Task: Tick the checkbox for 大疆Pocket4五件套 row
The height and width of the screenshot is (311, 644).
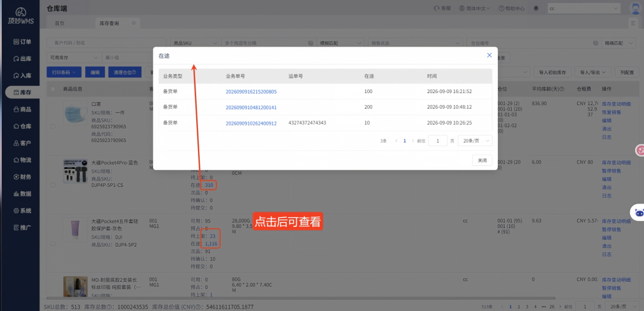Action: [52, 244]
